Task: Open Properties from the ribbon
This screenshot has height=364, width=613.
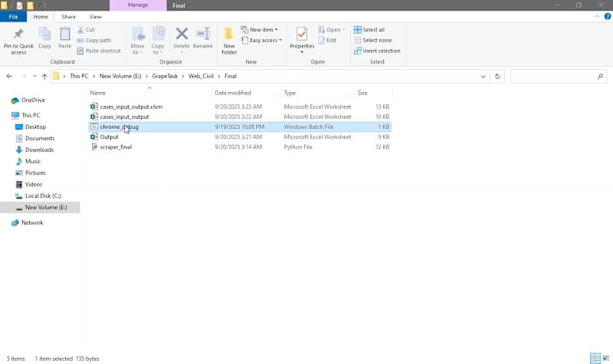Action: [302, 34]
